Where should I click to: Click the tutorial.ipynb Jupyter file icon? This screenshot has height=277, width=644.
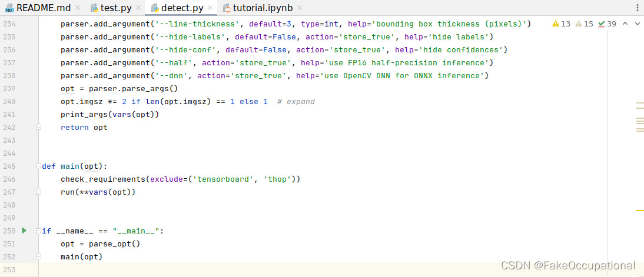[227, 8]
